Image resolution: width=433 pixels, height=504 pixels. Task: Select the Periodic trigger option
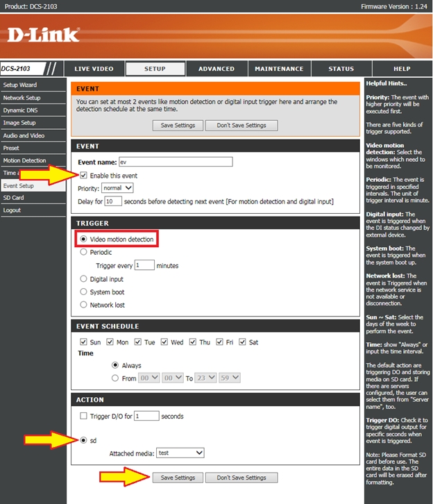(84, 253)
